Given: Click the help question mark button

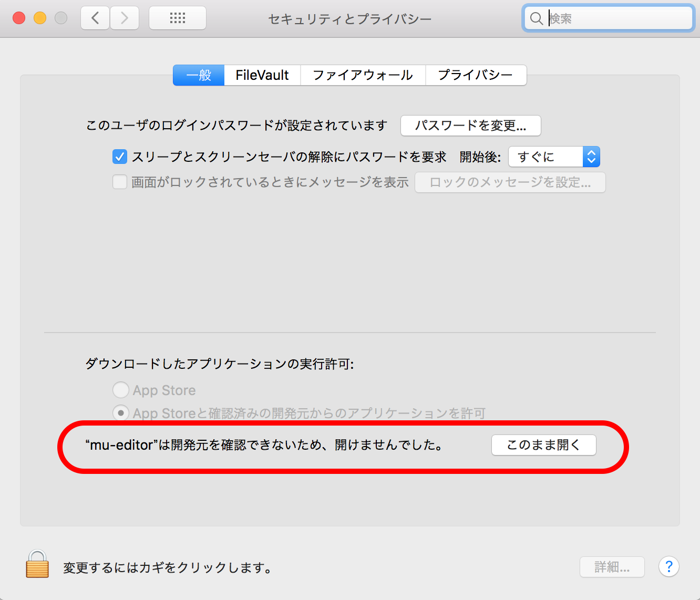Looking at the screenshot, I should tap(668, 566).
